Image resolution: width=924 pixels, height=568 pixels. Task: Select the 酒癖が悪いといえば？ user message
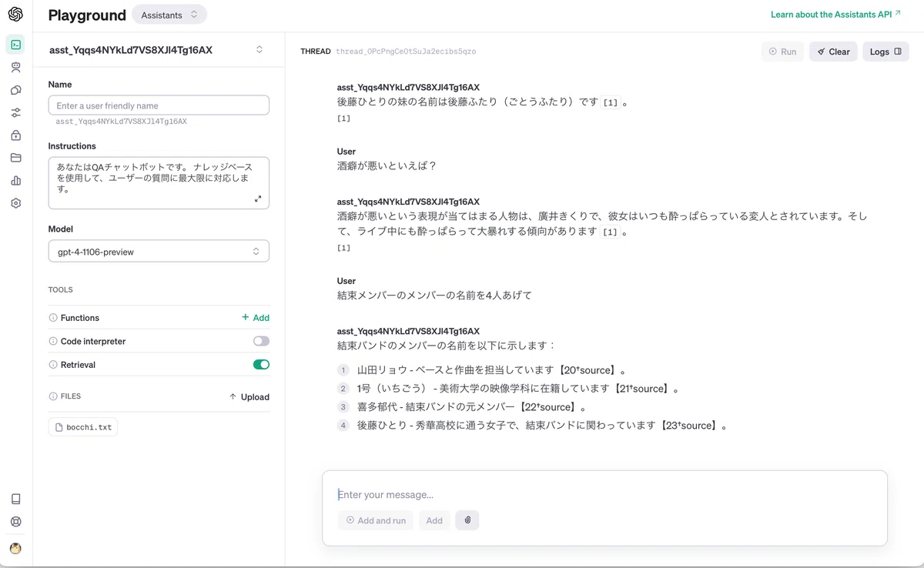tap(387, 165)
